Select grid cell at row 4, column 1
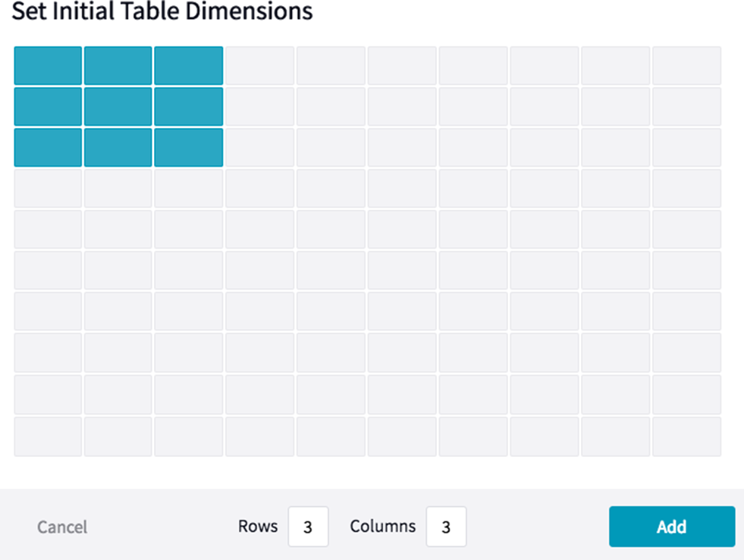 [x=48, y=189]
